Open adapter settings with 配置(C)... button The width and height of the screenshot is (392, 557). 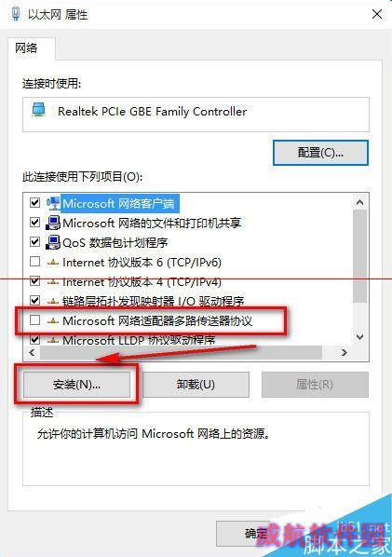point(320,153)
